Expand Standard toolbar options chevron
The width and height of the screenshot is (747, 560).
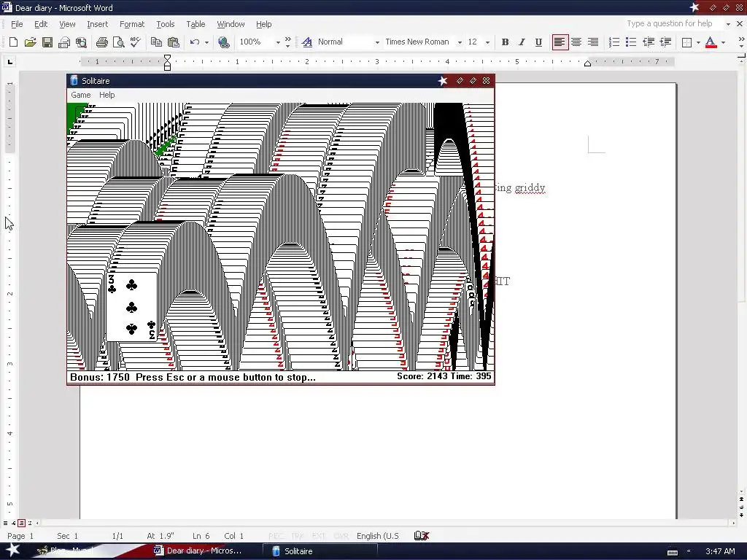(287, 42)
